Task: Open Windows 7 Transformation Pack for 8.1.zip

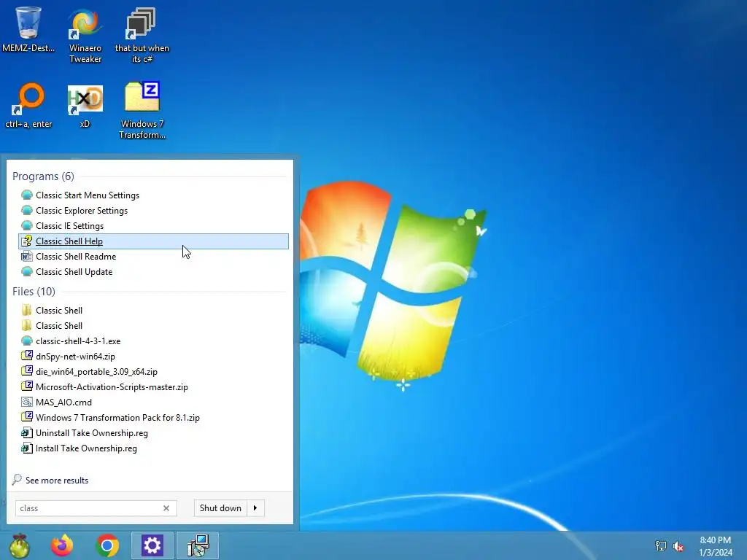Action: coord(153,418)
